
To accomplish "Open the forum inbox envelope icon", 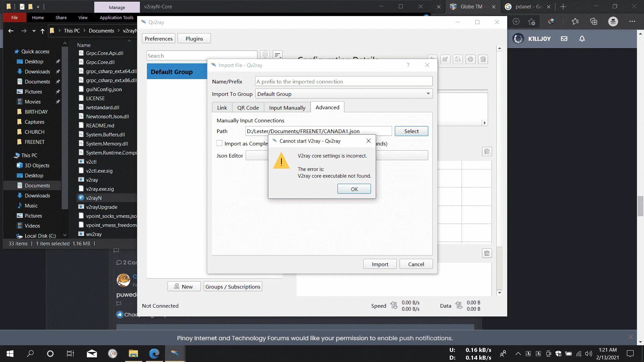I will (564, 39).
